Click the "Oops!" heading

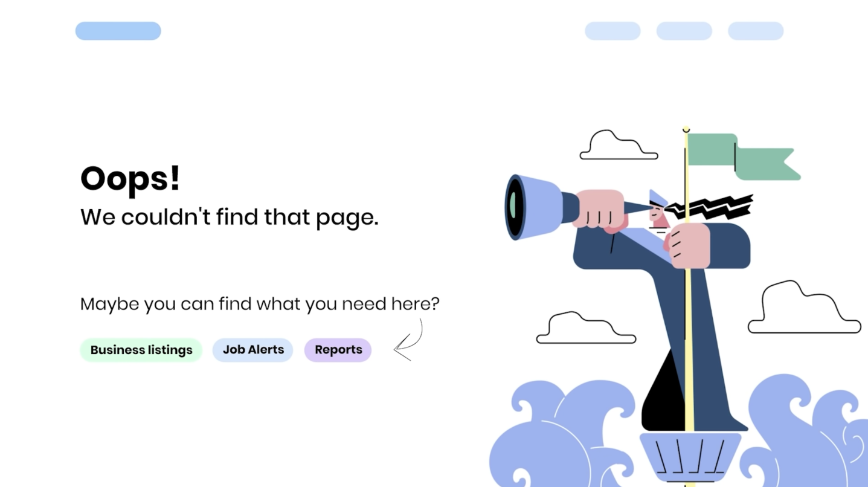pos(130,178)
